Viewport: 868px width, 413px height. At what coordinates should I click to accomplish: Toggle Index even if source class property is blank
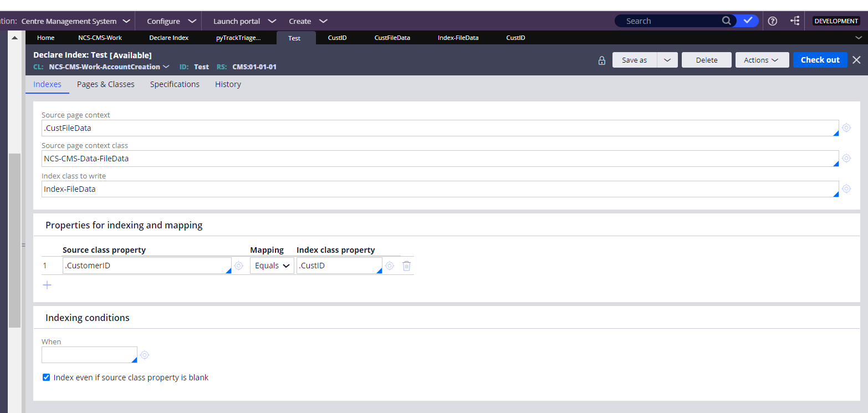coord(47,378)
